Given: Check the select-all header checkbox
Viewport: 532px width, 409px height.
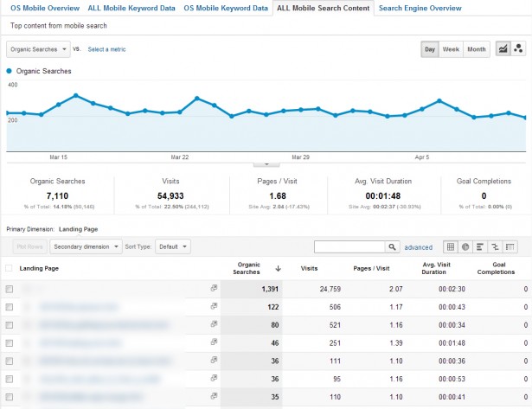Looking at the screenshot, I should pos(10,268).
